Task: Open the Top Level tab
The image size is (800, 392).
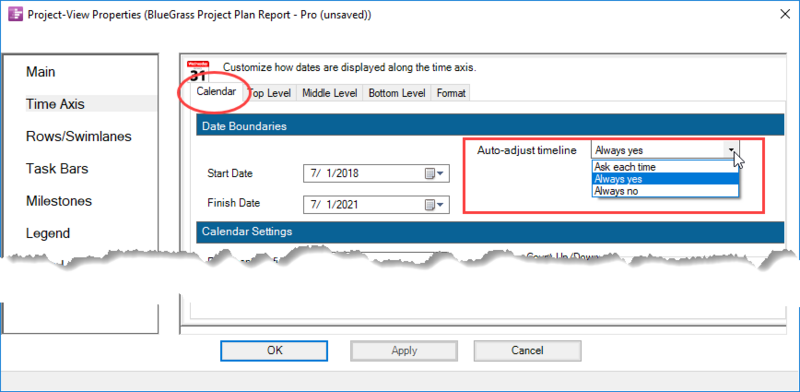Action: (x=269, y=93)
